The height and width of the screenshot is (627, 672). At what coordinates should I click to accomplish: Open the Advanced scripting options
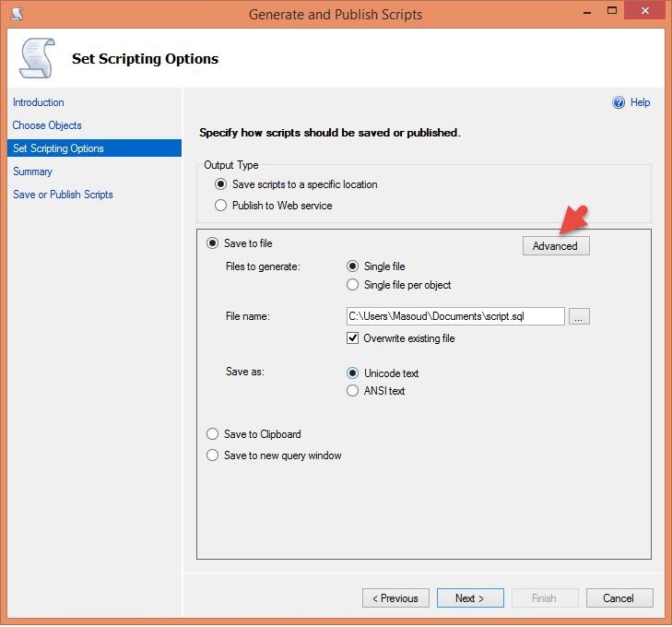(556, 246)
